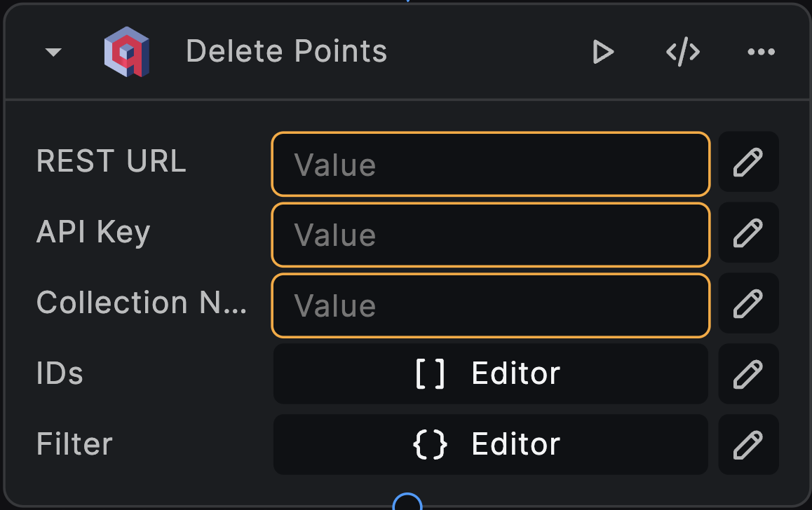Edit the API Key field with pencil icon
This screenshot has width=812, height=510.
click(x=748, y=233)
